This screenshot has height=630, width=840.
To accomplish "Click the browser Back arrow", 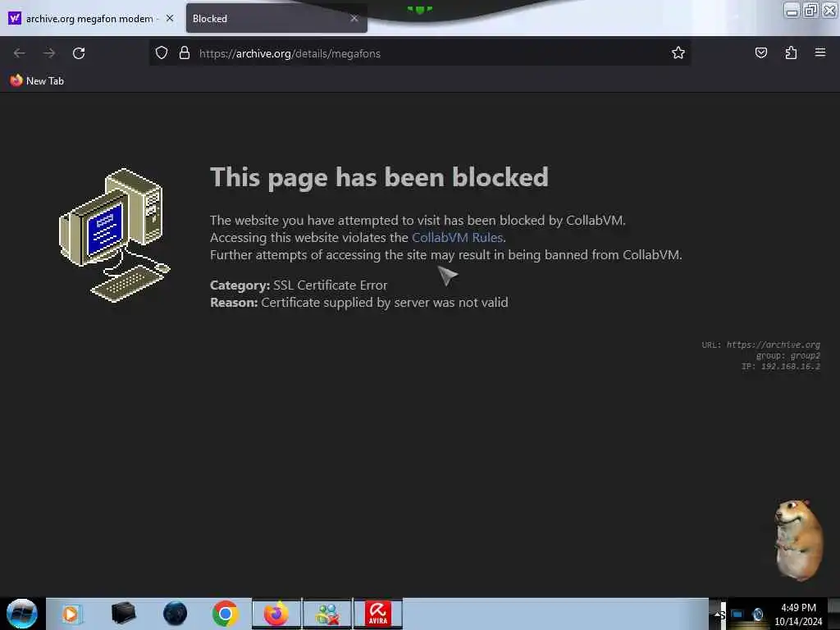I will point(20,53).
